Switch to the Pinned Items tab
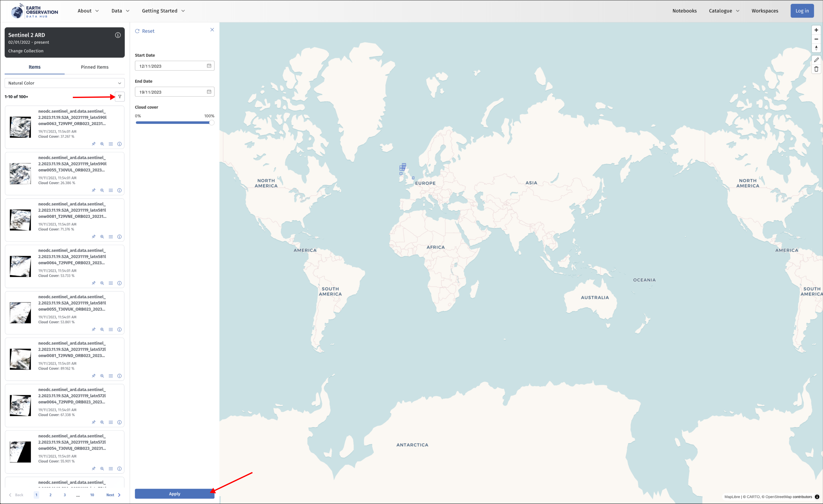 95,67
